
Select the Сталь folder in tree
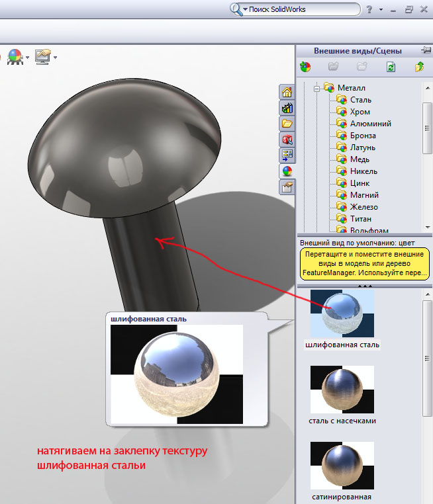click(360, 100)
